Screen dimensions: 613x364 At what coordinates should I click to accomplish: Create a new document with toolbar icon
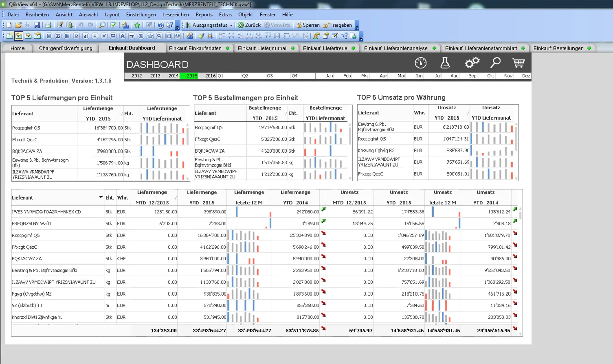[x=9, y=25]
